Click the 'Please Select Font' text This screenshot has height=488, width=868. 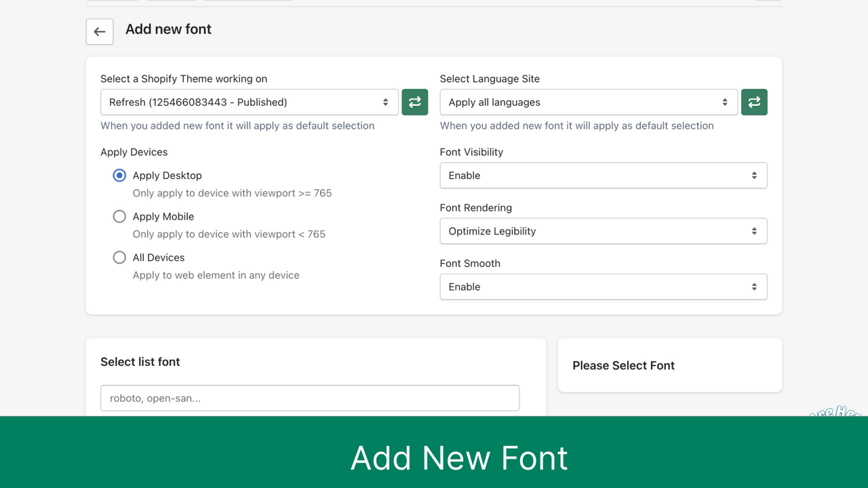(x=624, y=365)
